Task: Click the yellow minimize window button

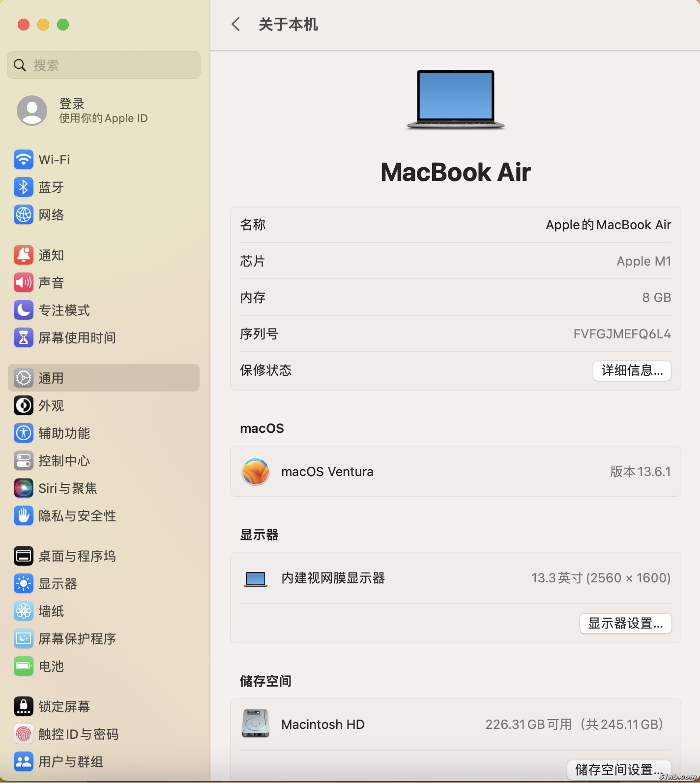Action: [x=43, y=25]
